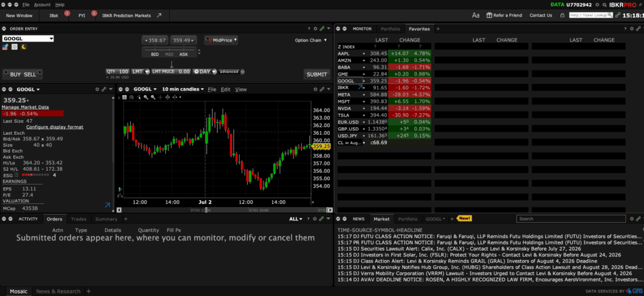Viewport: 644px width, 296px height.
Task: Click the SUBMIT order button
Action: click(317, 74)
